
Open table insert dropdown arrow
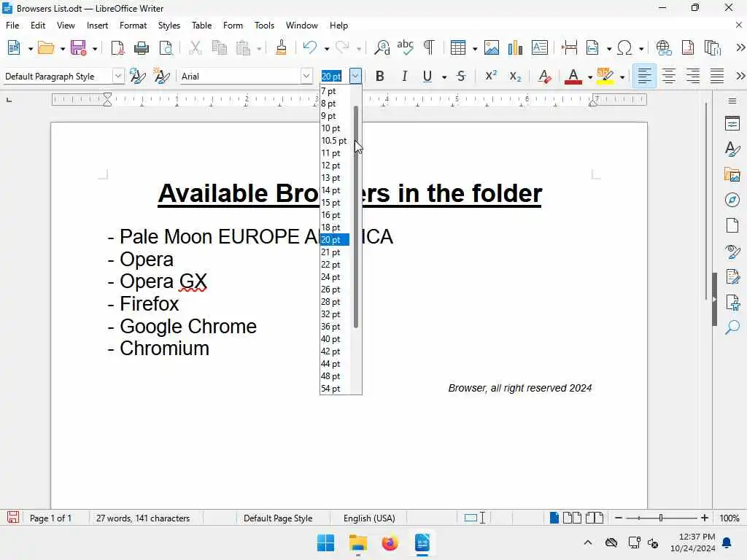pyautogui.click(x=474, y=49)
